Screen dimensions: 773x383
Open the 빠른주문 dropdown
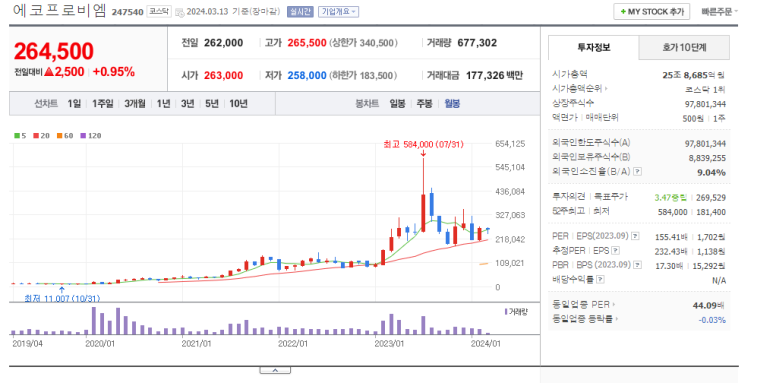(x=720, y=11)
